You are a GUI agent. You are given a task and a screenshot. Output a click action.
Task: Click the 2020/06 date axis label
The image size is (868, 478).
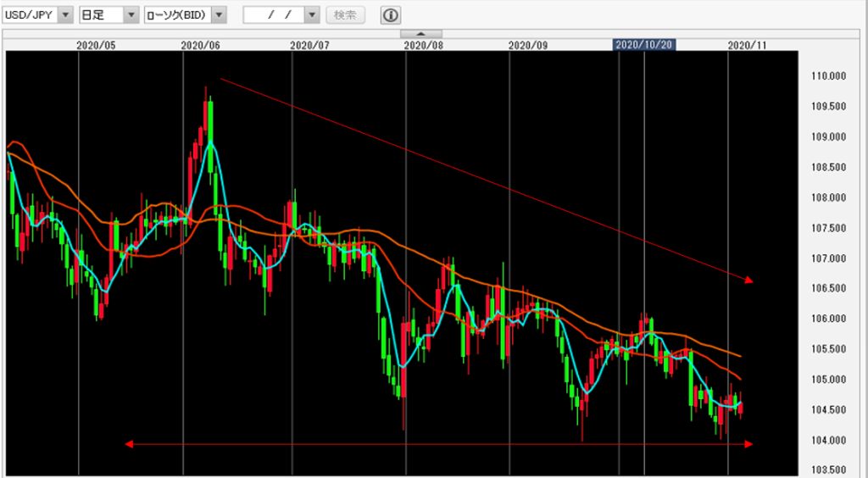pyautogui.click(x=201, y=44)
